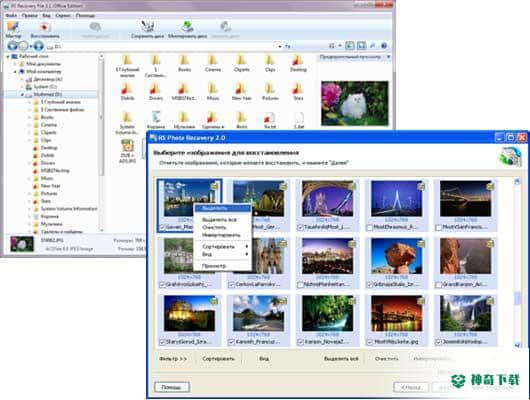Click the < Назад button
Screen dimensions: 530x400
tap(411, 387)
